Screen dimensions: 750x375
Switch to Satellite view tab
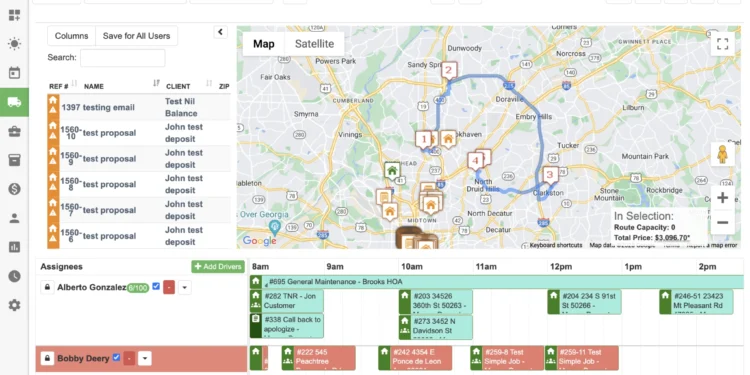[314, 44]
